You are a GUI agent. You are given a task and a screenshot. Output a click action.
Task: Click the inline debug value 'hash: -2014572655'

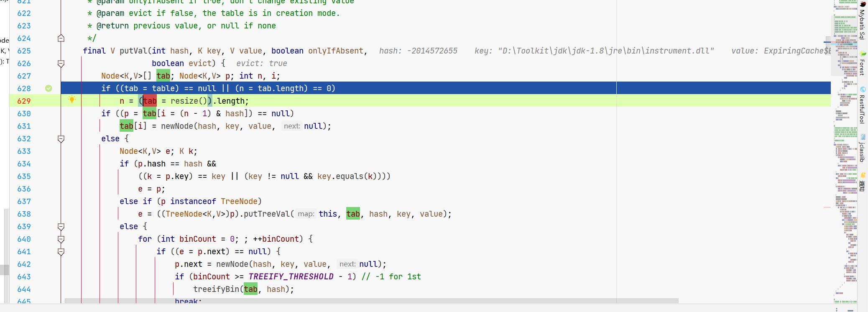point(418,51)
